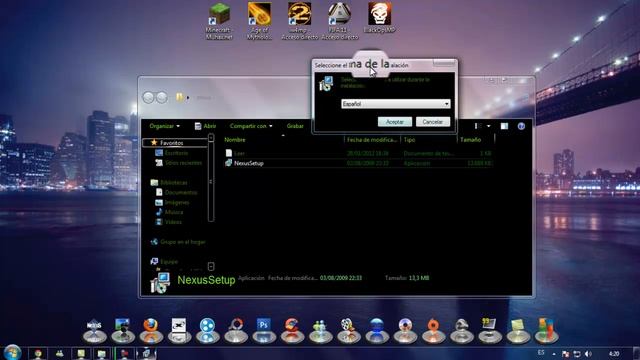Open Chrome from the taskbar
The width and height of the screenshot is (640, 360).
point(38,353)
